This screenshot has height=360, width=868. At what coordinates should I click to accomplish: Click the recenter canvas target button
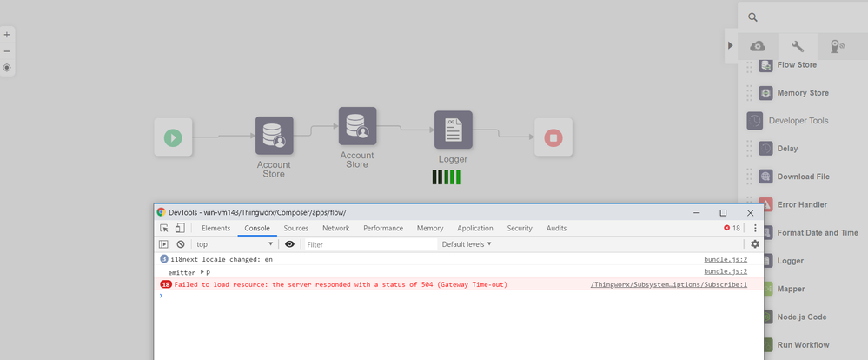[7, 68]
